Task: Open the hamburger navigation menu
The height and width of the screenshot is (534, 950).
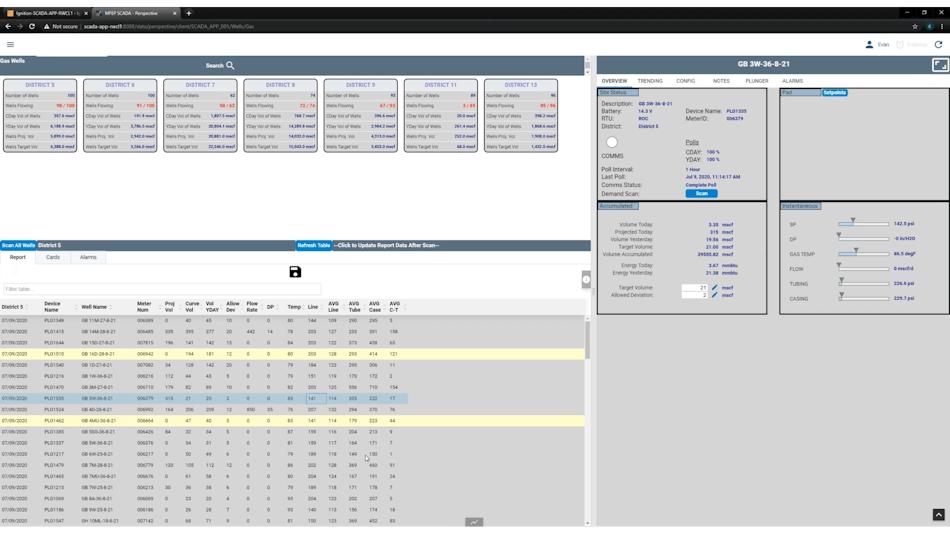Action: click(10, 44)
